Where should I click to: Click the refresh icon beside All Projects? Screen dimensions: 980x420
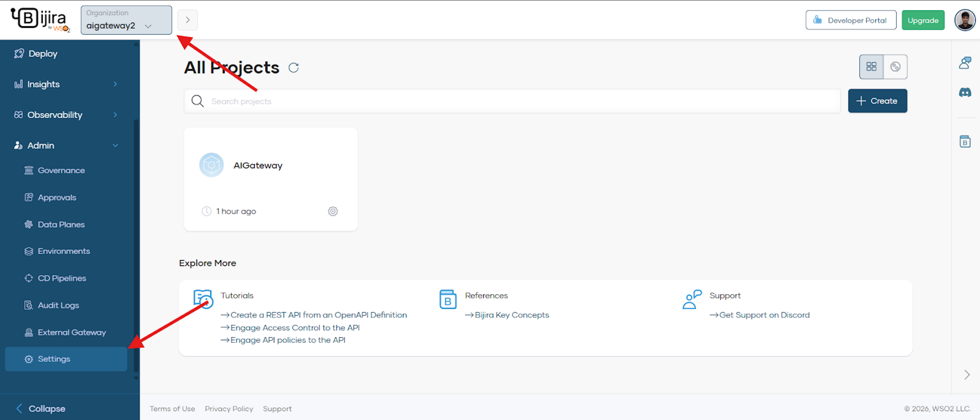pos(294,68)
